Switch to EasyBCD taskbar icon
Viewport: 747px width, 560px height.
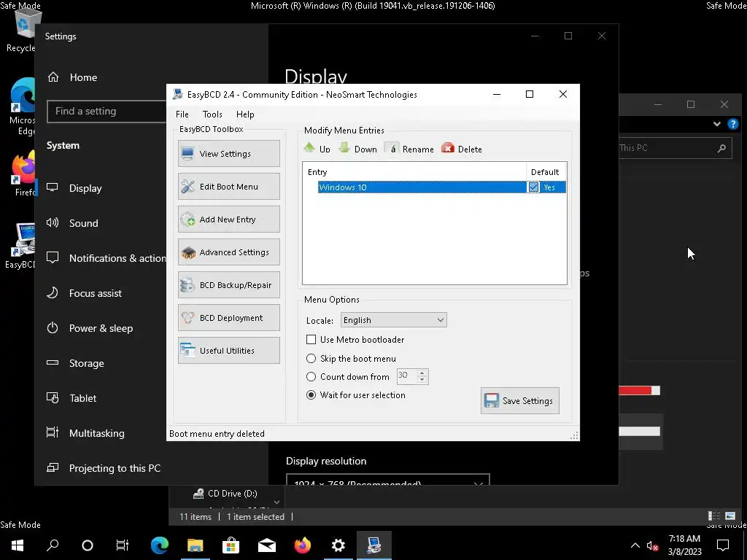373,545
